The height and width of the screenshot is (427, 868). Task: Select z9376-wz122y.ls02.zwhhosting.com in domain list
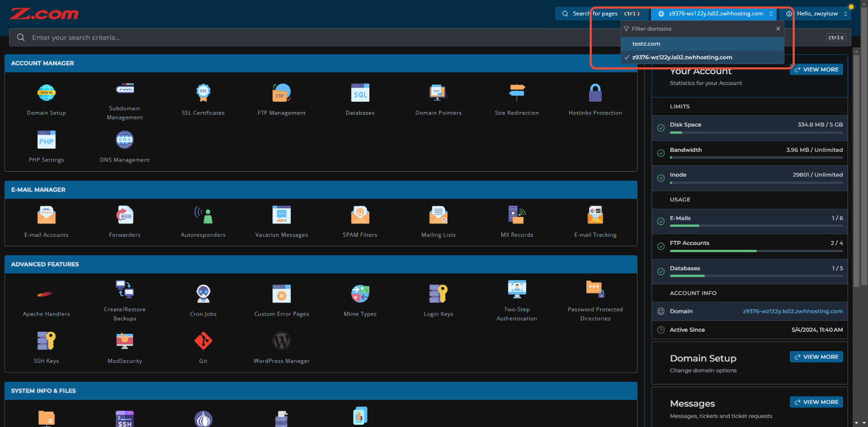pyautogui.click(x=702, y=57)
